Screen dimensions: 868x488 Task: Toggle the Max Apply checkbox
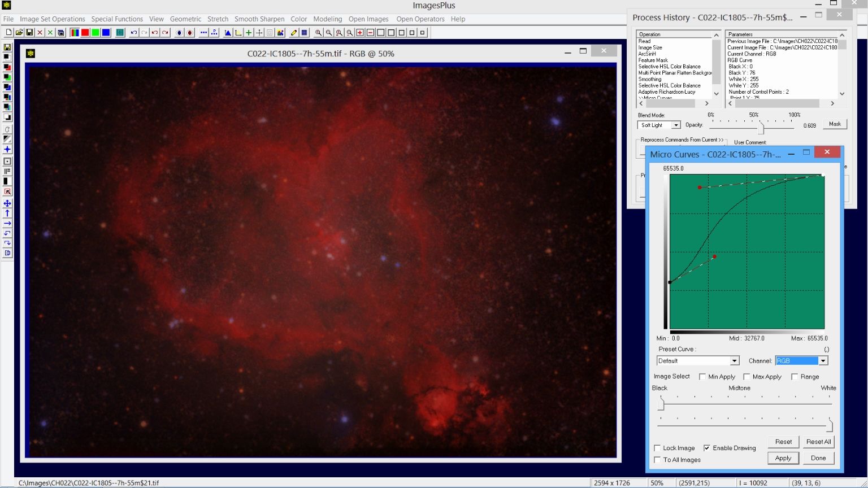747,377
